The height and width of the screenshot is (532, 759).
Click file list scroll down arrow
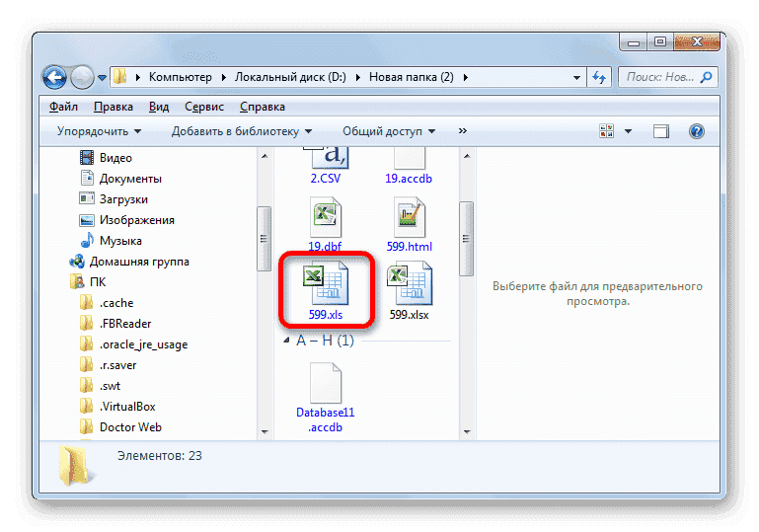(x=467, y=431)
